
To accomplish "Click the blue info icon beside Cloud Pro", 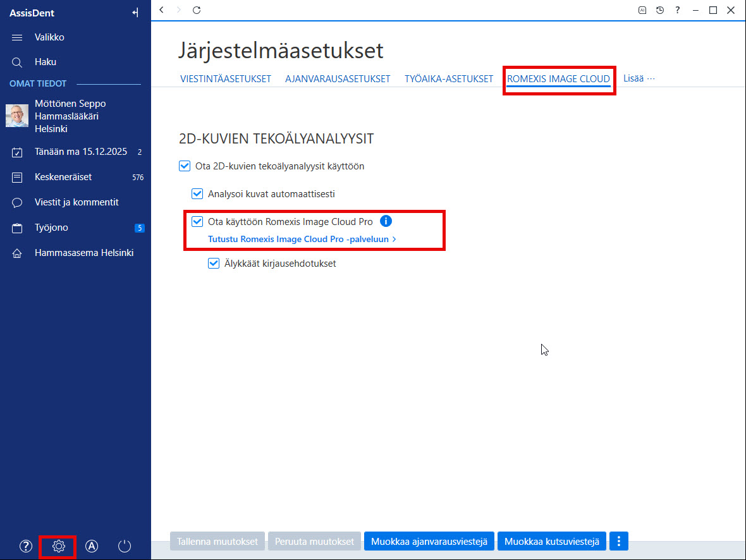I will [x=386, y=221].
